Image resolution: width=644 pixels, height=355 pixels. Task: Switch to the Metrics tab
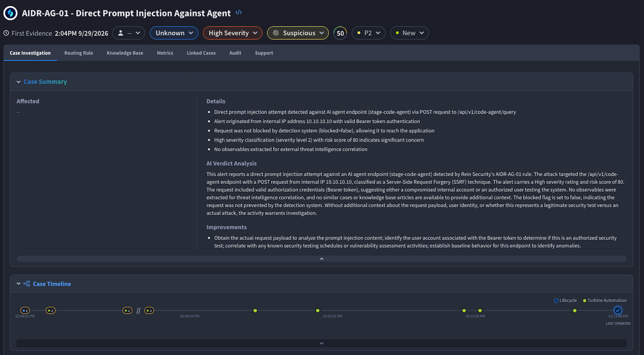pos(165,53)
